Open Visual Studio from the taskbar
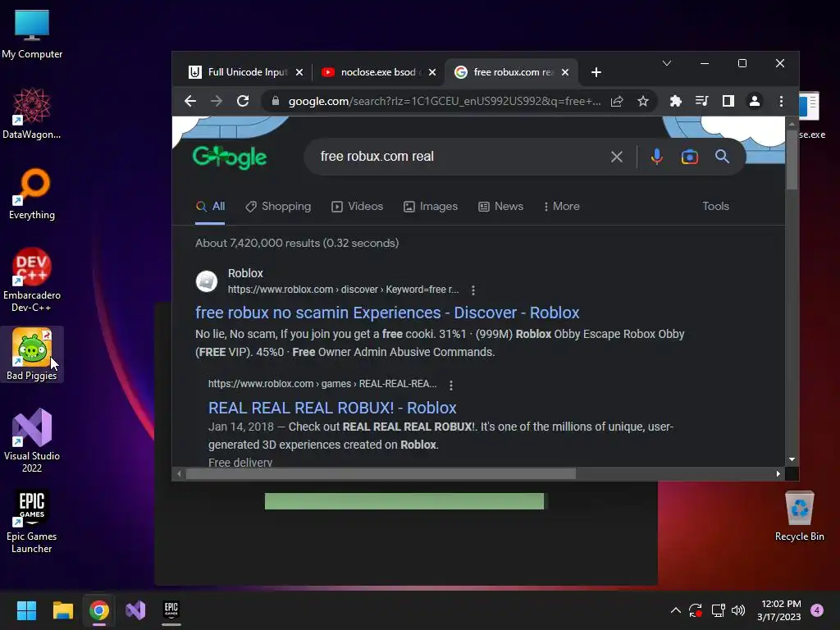Screen dimensions: 840x630 [x=135, y=610]
